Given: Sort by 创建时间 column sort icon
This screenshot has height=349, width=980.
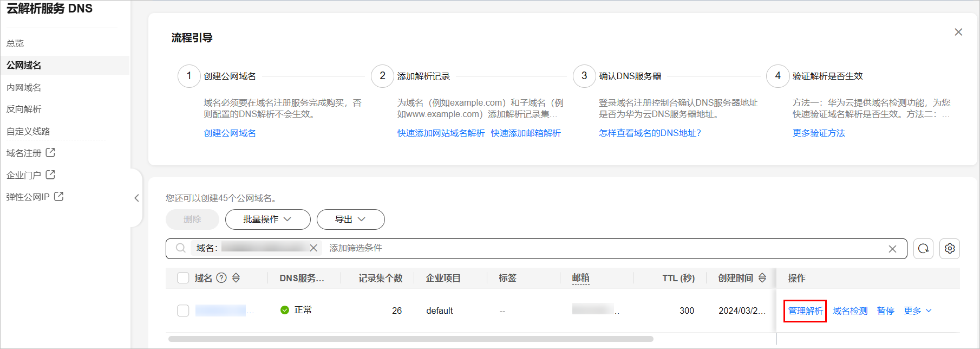Looking at the screenshot, I should pyautogui.click(x=762, y=278).
